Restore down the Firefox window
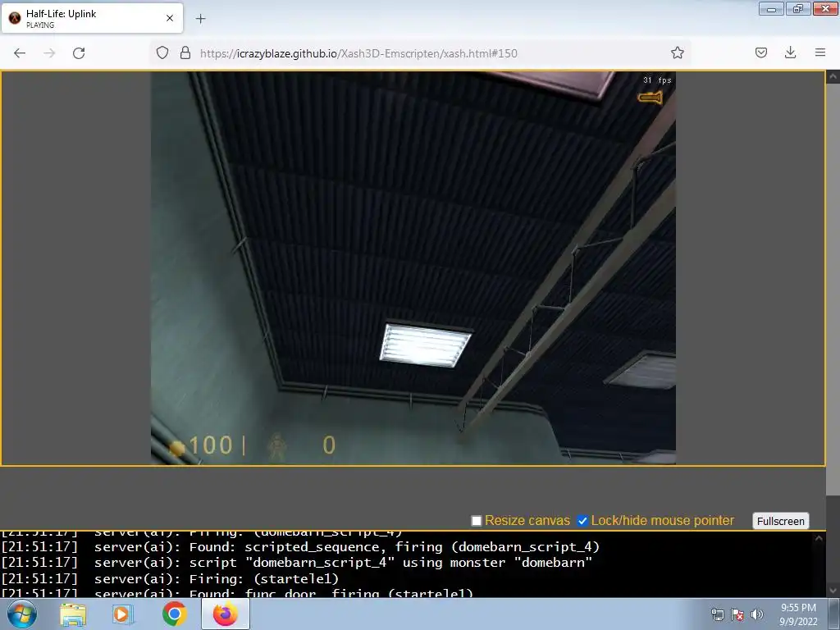Viewport: 840px width, 630px height. point(797,8)
